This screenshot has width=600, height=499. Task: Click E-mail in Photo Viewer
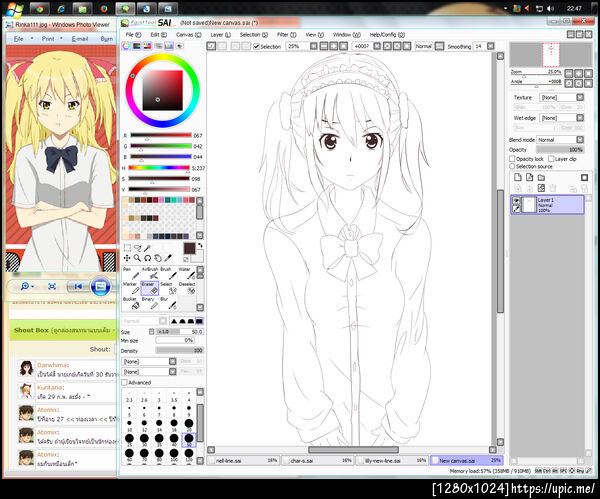coord(80,39)
